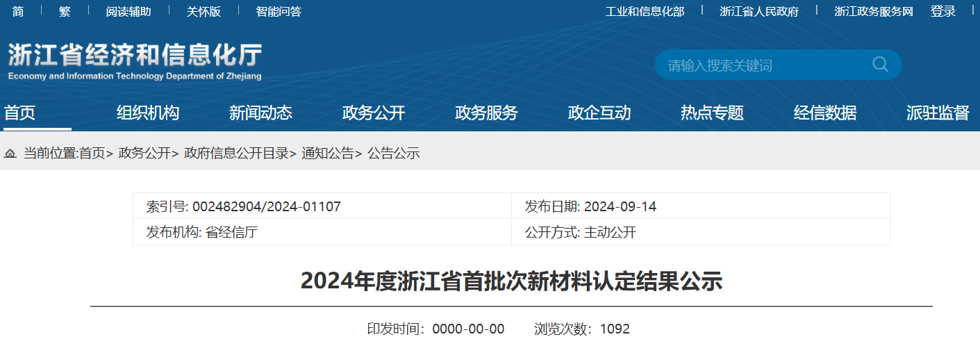Image resolution: width=980 pixels, height=362 pixels.
Task: Click the Zhejiang department logo title
Action: (135, 60)
